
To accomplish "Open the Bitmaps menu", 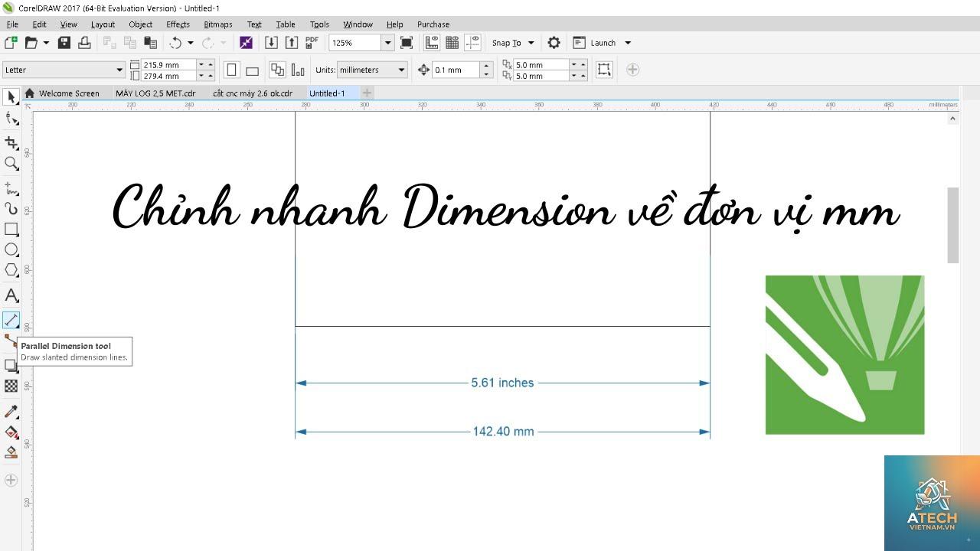I will [217, 24].
